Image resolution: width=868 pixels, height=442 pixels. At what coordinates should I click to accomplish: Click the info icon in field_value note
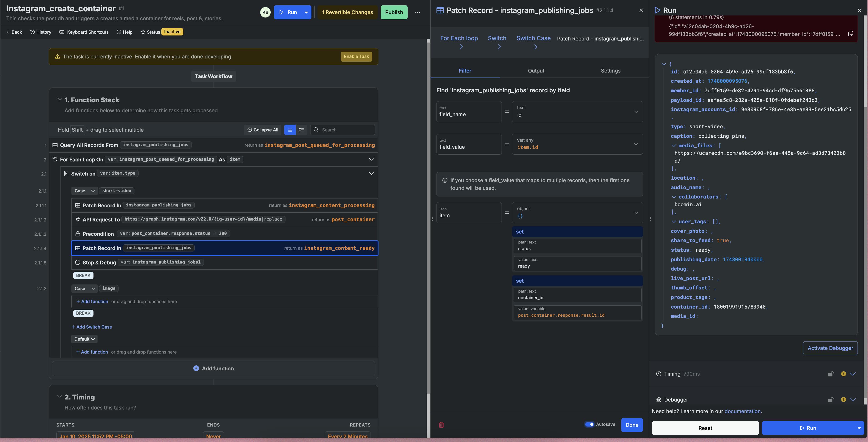[445, 180]
